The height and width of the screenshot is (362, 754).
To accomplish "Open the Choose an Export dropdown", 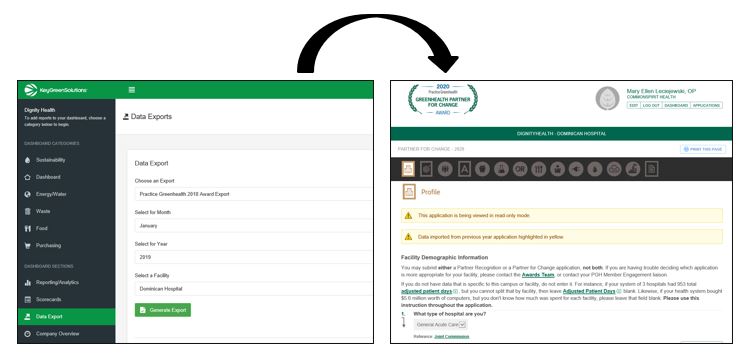I will tap(253, 194).
